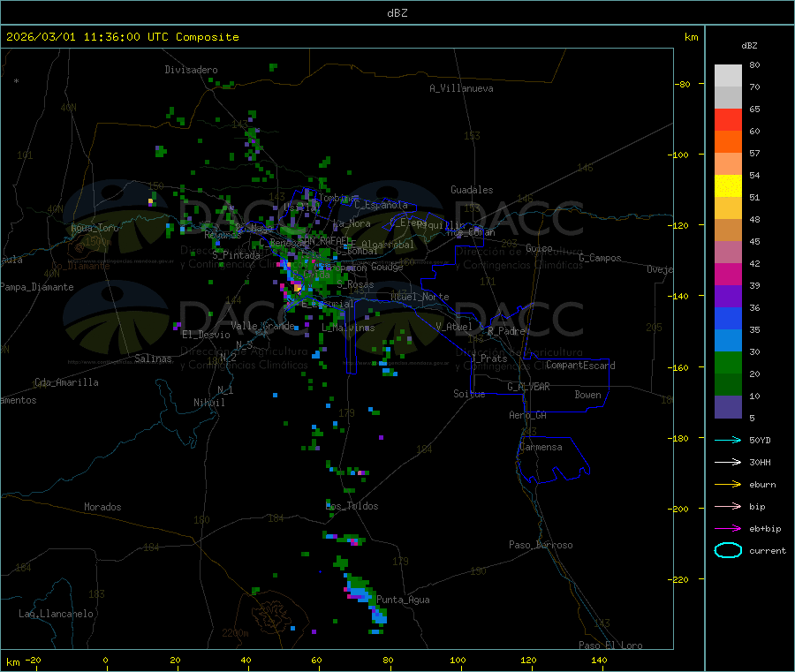795x672 pixels.
Task: Click the topmost light gray swatch in the scale
Action: [728, 76]
